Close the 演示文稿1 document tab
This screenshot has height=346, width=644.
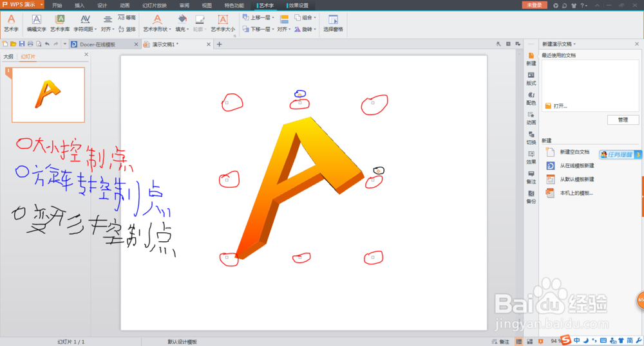coord(209,44)
